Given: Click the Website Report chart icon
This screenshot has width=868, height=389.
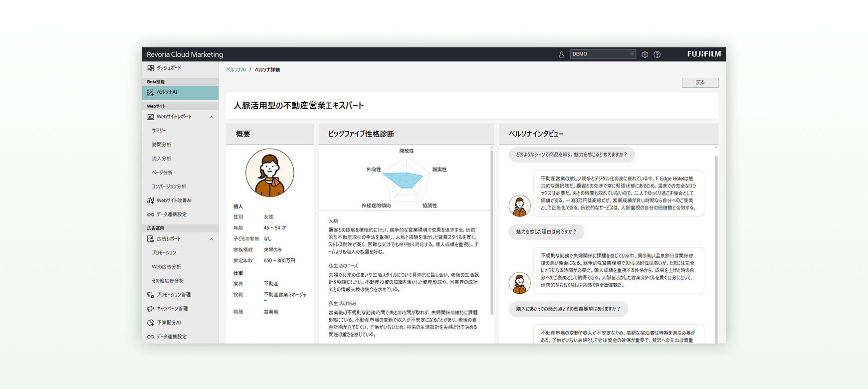Looking at the screenshot, I should tap(151, 117).
